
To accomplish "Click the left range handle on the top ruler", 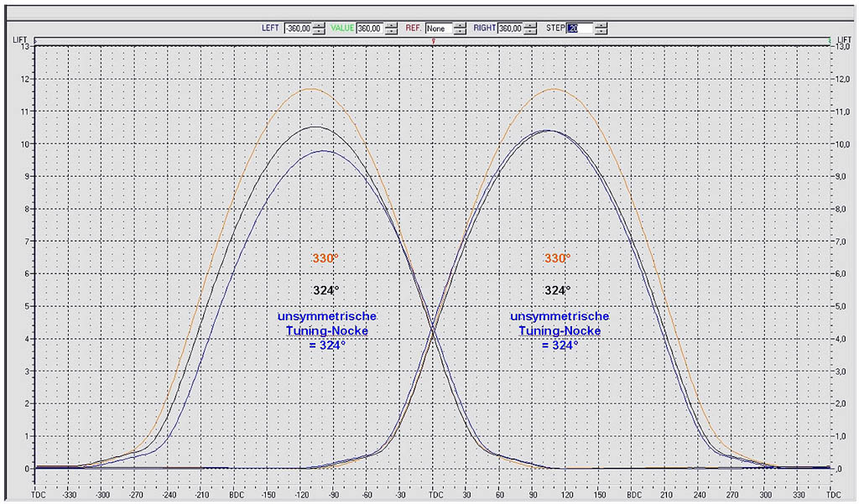I will pos(34,40).
